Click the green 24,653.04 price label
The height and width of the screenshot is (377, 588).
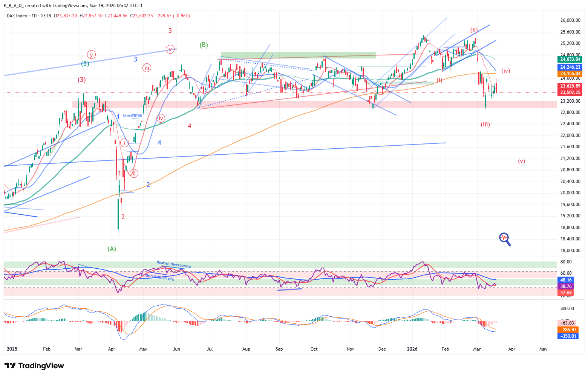pyautogui.click(x=570, y=59)
